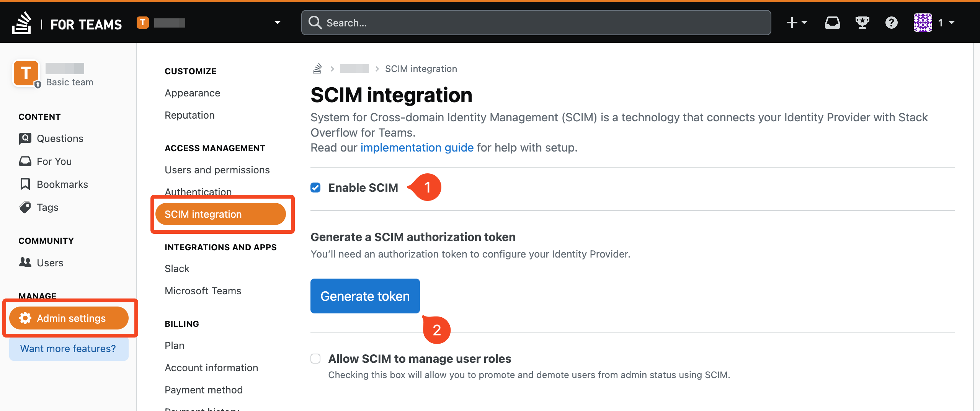Click the Bookmarks ribbon icon
980x411 pixels.
coord(25,184)
